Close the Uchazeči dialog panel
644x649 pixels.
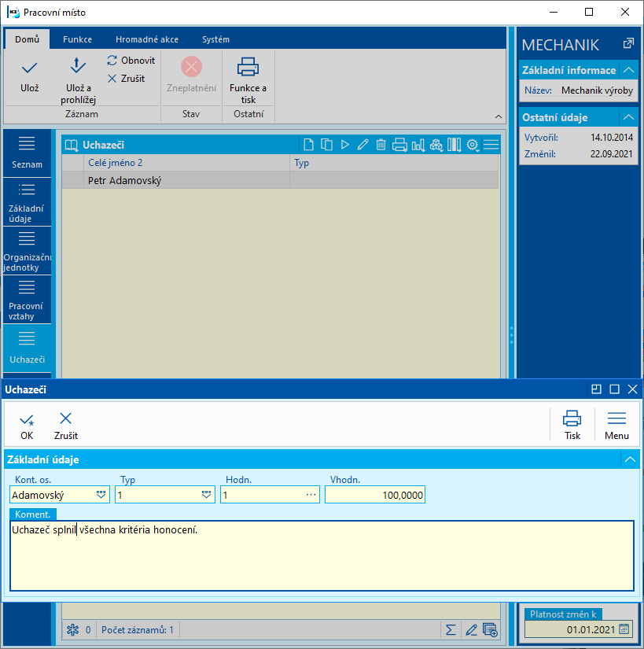pyautogui.click(x=632, y=389)
